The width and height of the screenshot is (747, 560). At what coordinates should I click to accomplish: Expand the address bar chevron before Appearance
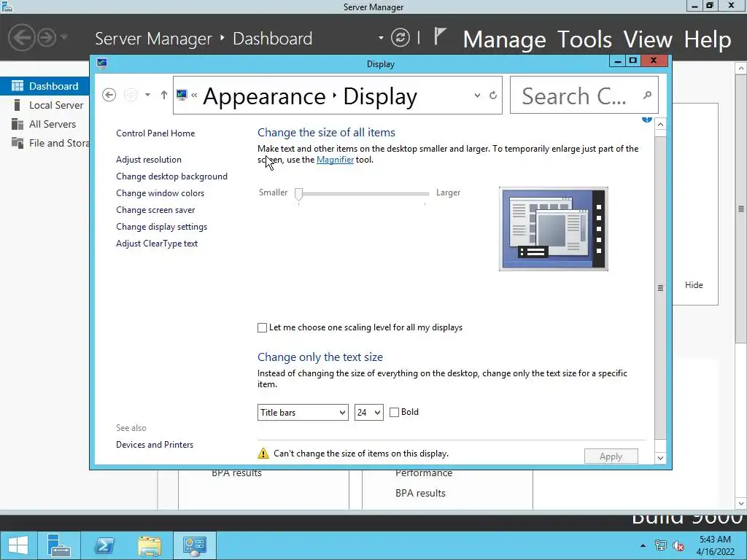point(194,96)
